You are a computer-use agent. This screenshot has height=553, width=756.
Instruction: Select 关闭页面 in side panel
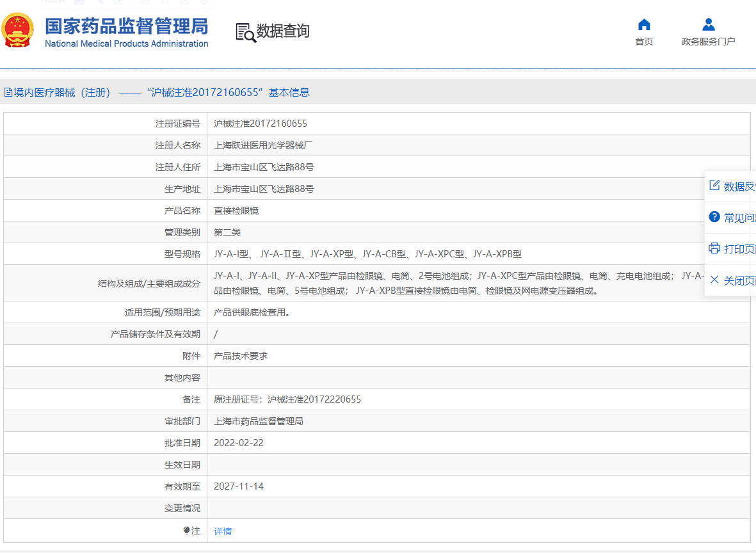[x=739, y=280]
